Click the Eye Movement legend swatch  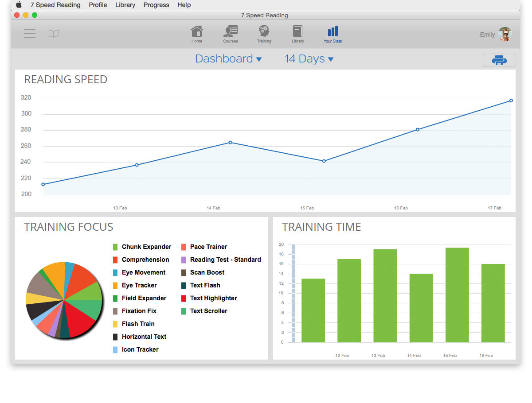pyautogui.click(x=115, y=273)
